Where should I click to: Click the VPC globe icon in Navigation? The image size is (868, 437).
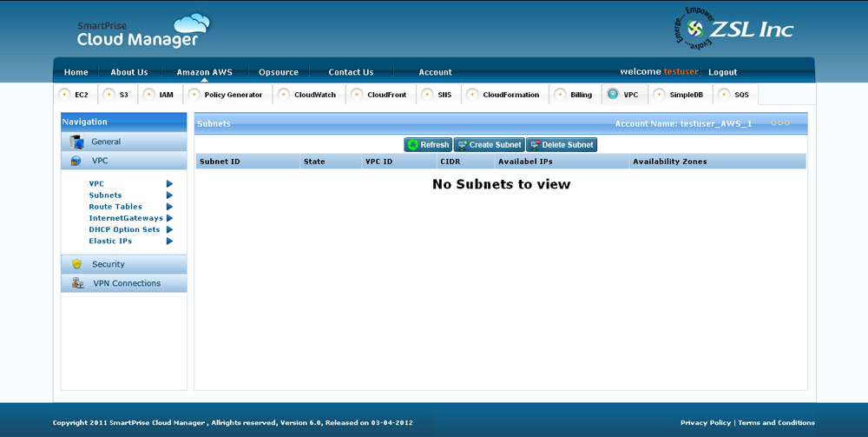tap(76, 162)
